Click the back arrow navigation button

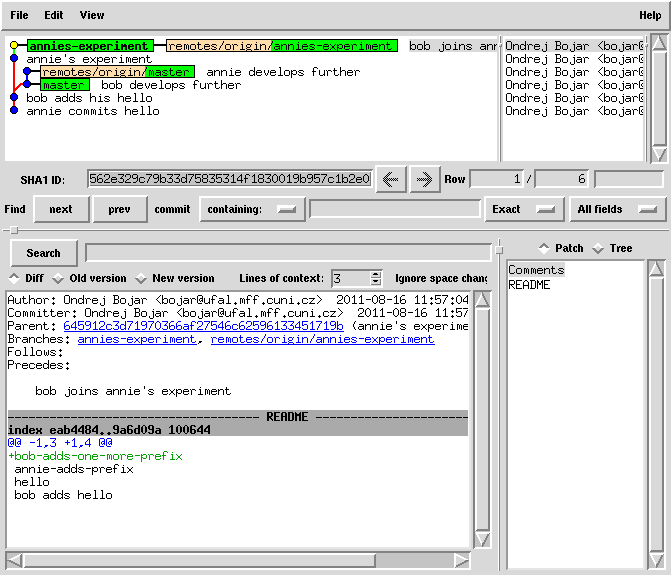pos(390,179)
